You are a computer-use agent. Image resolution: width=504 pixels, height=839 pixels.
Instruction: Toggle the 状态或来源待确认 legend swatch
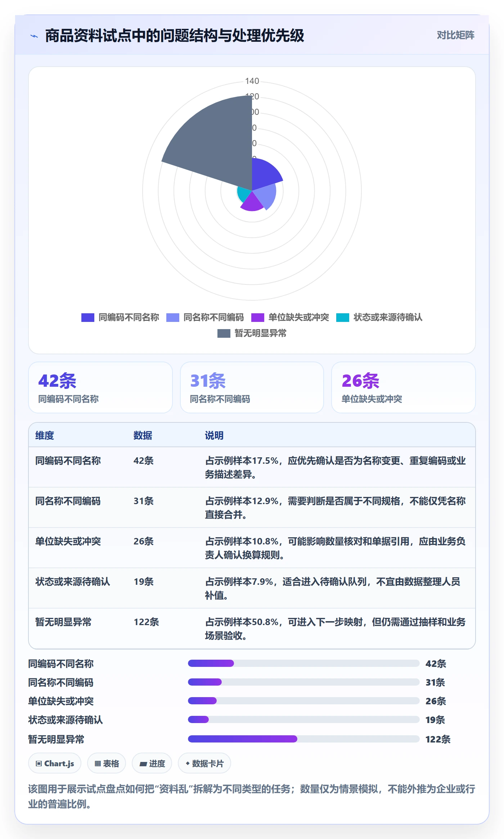pyautogui.click(x=342, y=317)
